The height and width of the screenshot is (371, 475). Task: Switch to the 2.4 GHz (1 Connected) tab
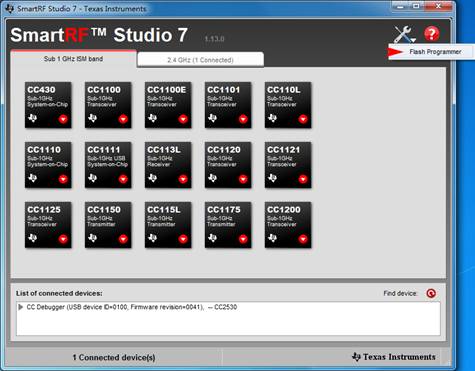[x=200, y=60]
